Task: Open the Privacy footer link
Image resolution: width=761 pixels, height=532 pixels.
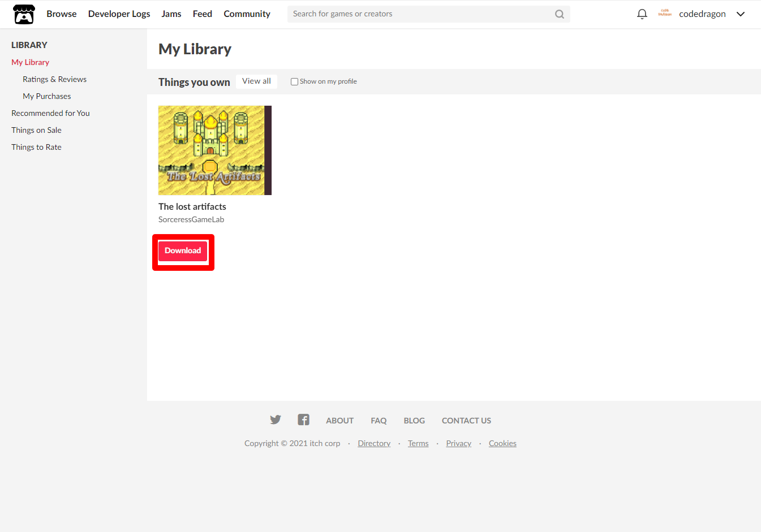Action: (459, 443)
